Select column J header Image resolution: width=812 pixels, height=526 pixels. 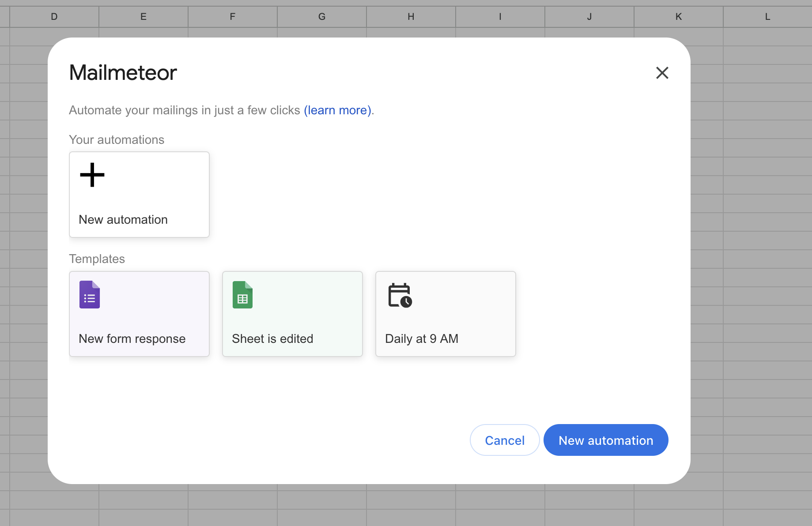[x=589, y=17]
